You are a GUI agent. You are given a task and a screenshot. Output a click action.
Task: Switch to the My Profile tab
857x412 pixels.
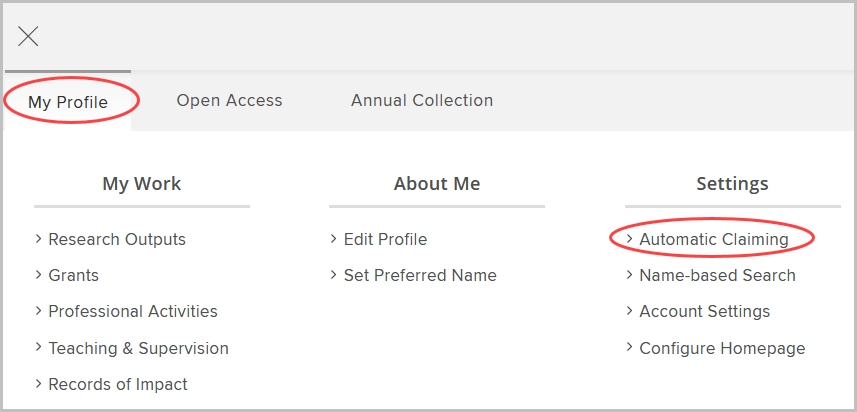coord(68,101)
